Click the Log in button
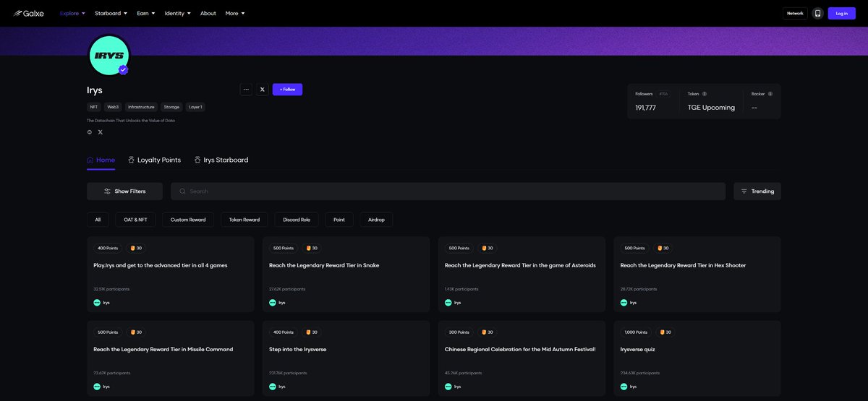The image size is (868, 401). point(841,13)
